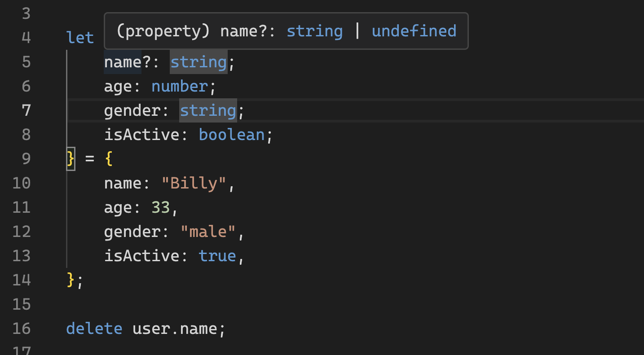644x355 pixels.
Task: Click the 'true' value on line 13
Action: (x=217, y=256)
